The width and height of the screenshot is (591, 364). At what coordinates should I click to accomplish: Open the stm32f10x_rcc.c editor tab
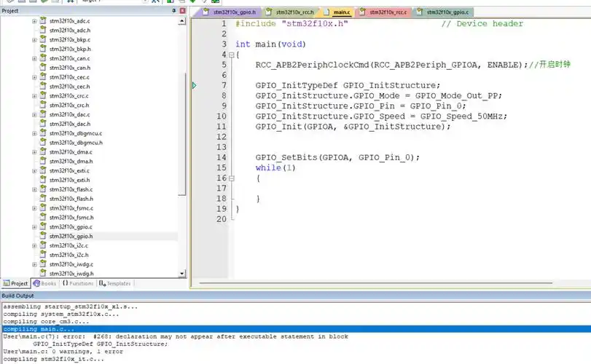tap(383, 12)
